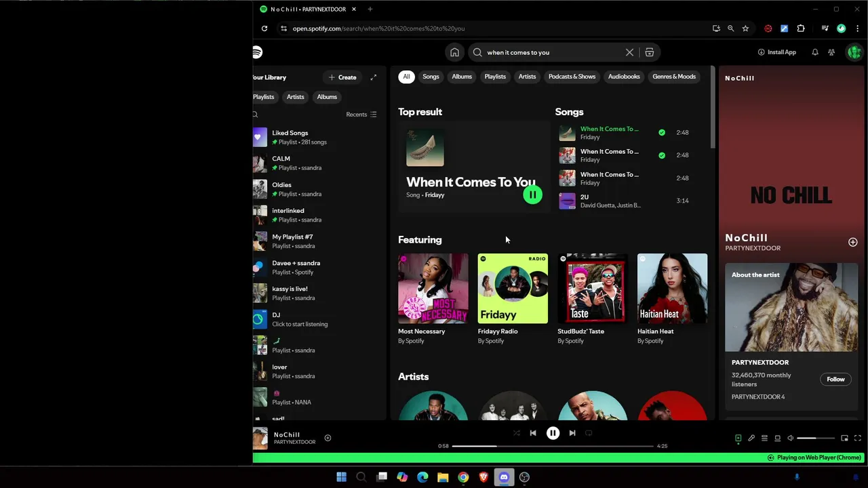Open the Fridayy Radio card

point(513,299)
